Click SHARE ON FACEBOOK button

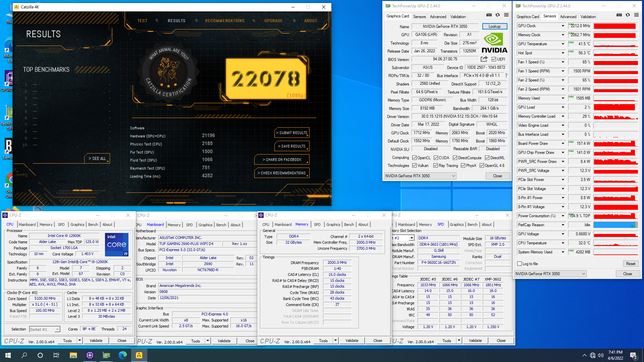282,160
